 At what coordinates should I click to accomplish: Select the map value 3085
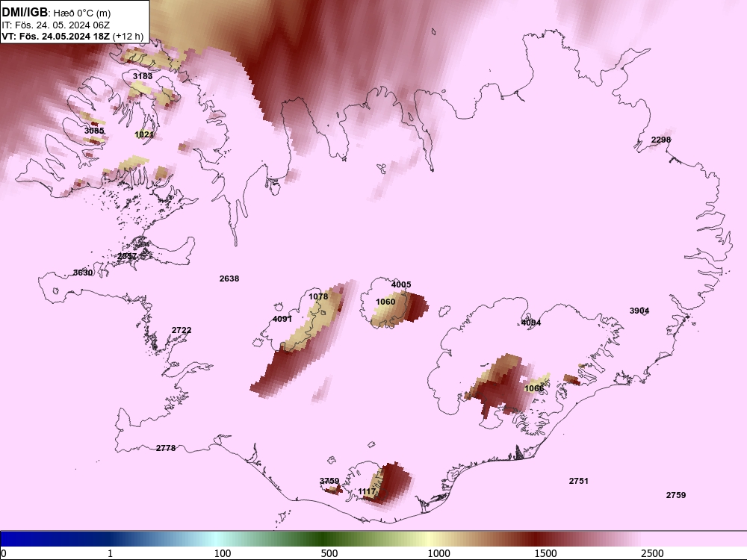click(94, 131)
